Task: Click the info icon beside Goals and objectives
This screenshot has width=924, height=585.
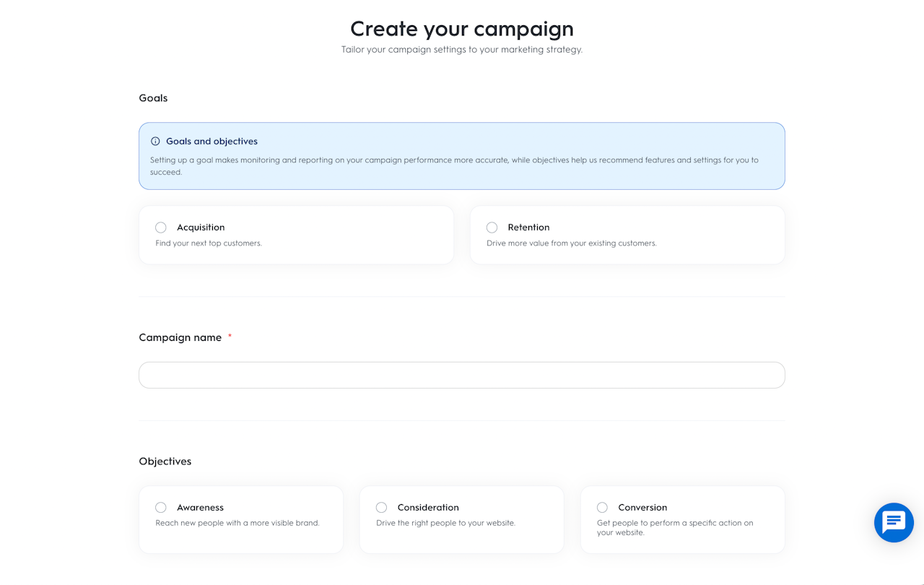Action: pyautogui.click(x=155, y=142)
